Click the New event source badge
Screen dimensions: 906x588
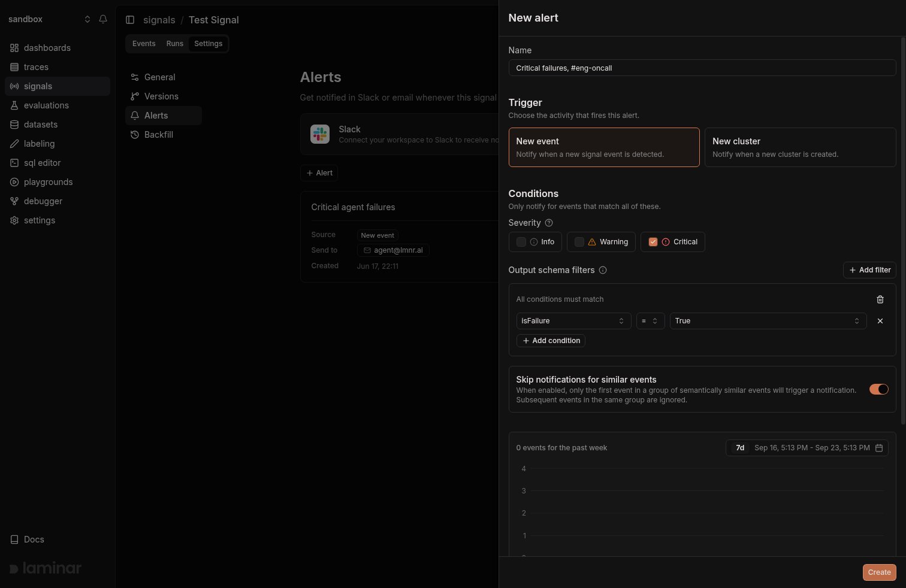click(x=377, y=235)
